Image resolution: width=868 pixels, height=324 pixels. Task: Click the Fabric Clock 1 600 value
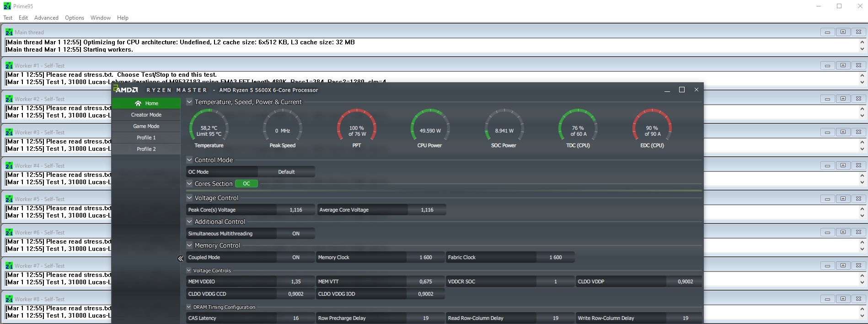click(556, 257)
